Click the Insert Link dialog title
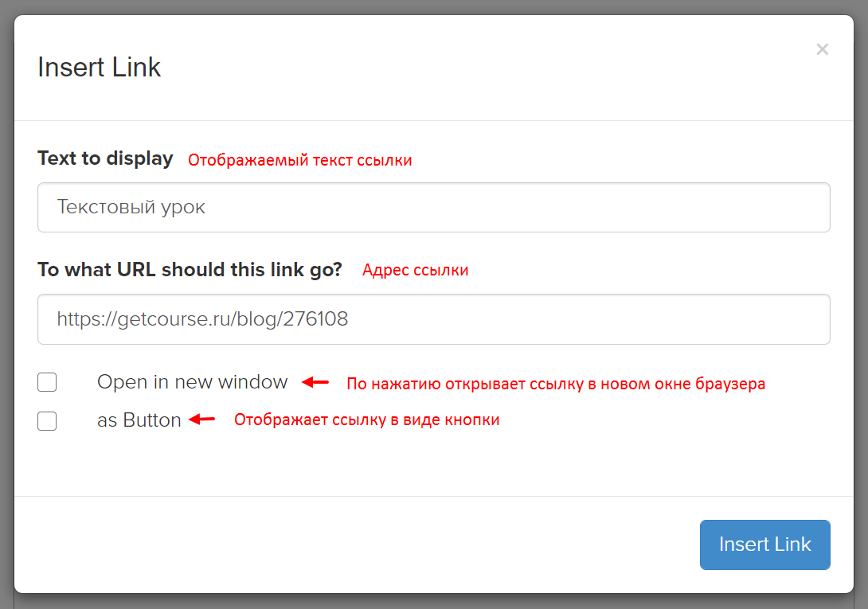This screenshot has width=868, height=609. (x=100, y=67)
